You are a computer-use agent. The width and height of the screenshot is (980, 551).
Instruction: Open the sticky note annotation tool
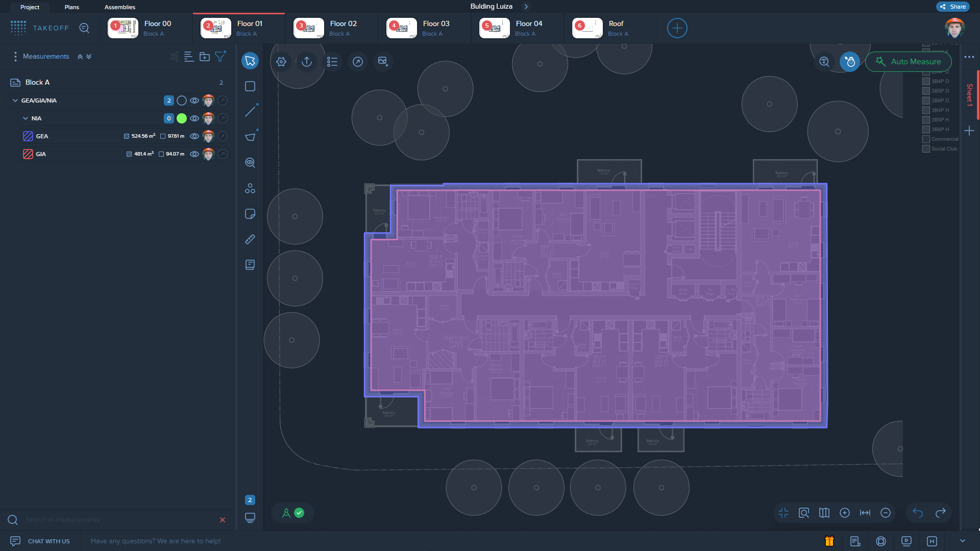pos(250,214)
